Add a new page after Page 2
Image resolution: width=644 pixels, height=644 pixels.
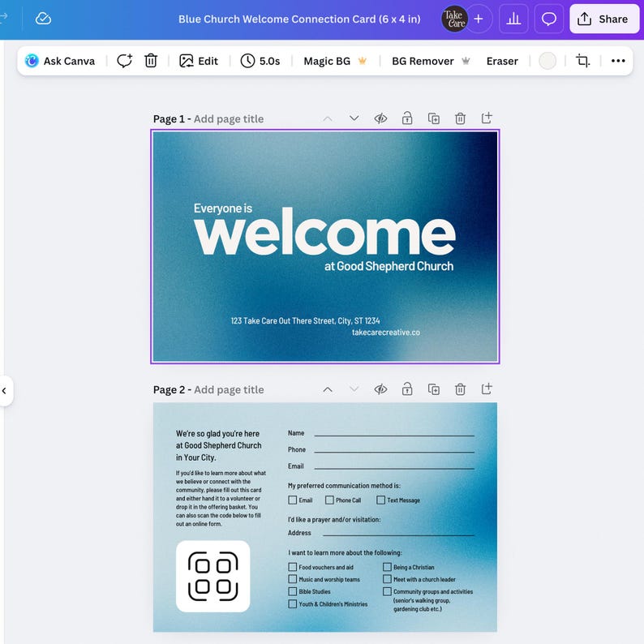[x=487, y=389]
